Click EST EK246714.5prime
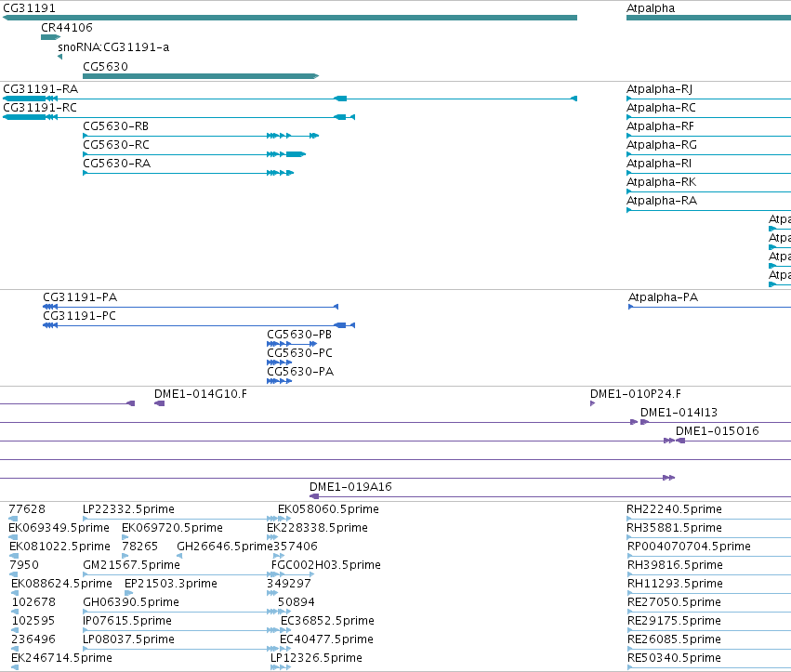 tap(61, 658)
